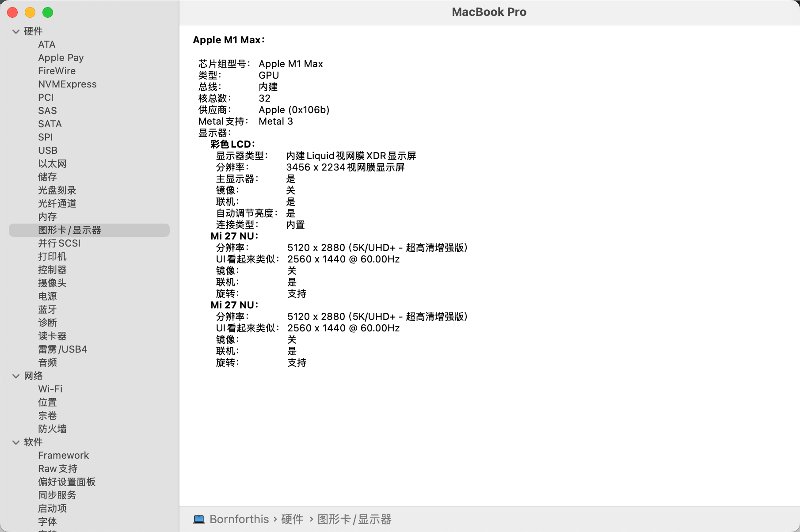800x532 pixels.
Task: Collapse the 网络 section chevron
Action: (16, 376)
